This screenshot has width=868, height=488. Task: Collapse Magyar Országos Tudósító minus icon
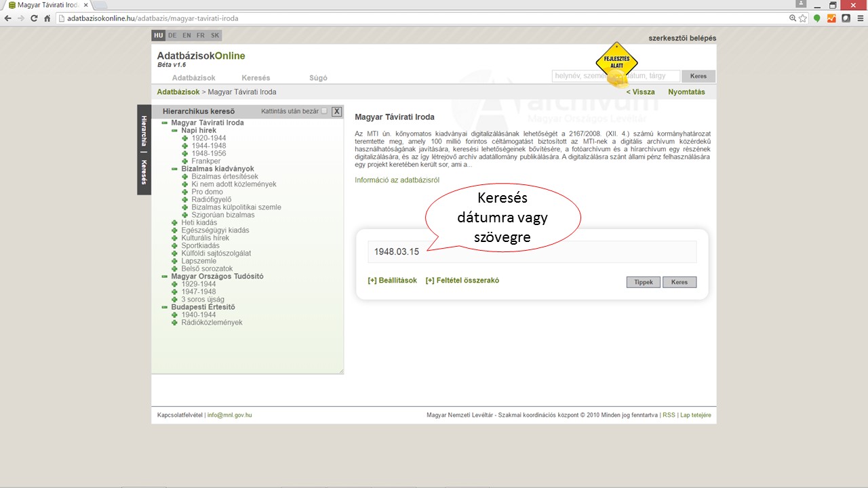tap(165, 277)
